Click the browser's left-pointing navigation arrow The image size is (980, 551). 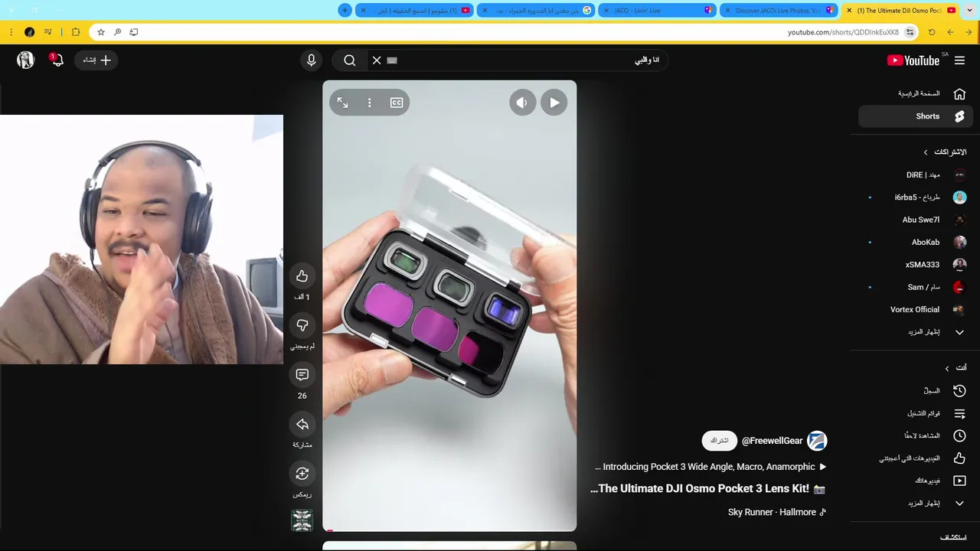(x=950, y=32)
